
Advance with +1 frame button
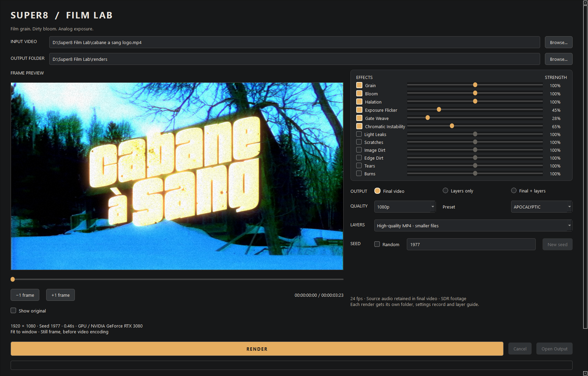pos(61,295)
